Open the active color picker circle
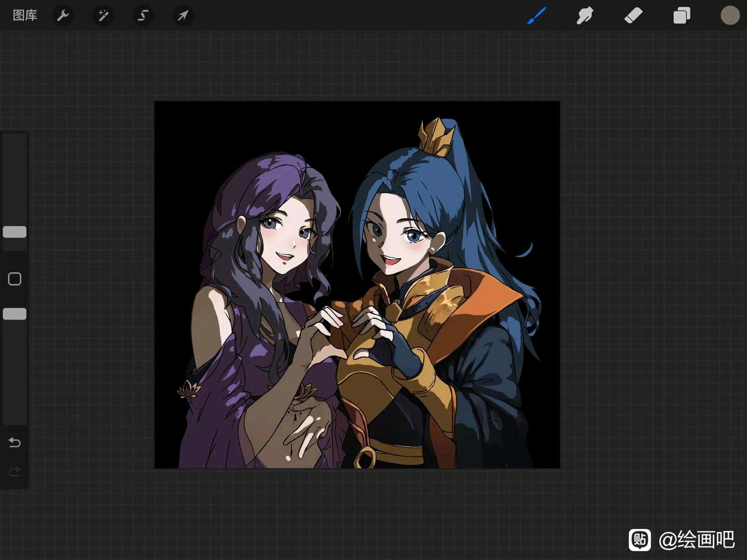 [x=730, y=16]
